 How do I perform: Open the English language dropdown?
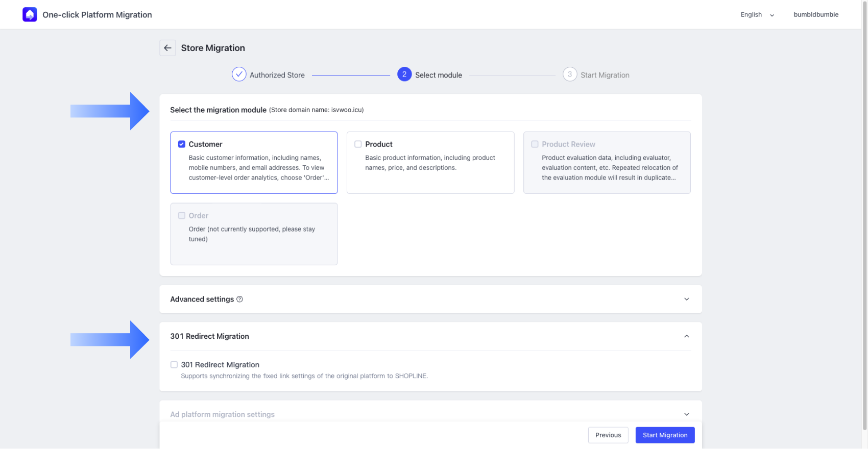tap(757, 15)
